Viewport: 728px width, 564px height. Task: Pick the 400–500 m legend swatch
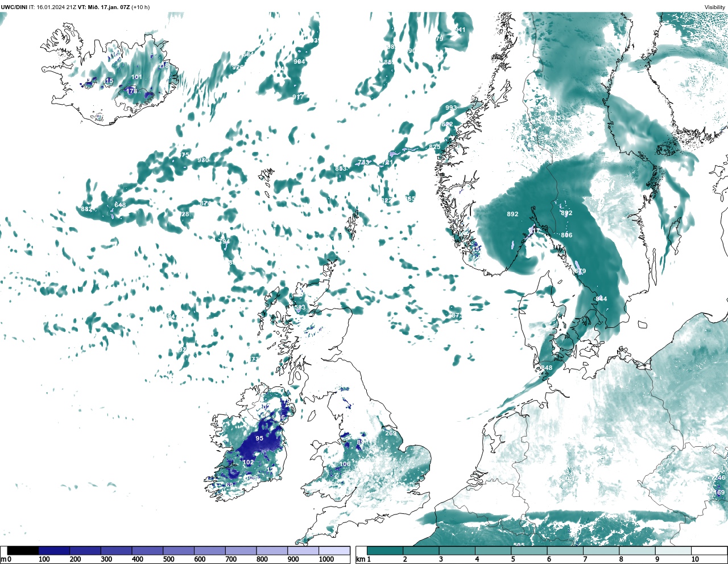click(147, 551)
